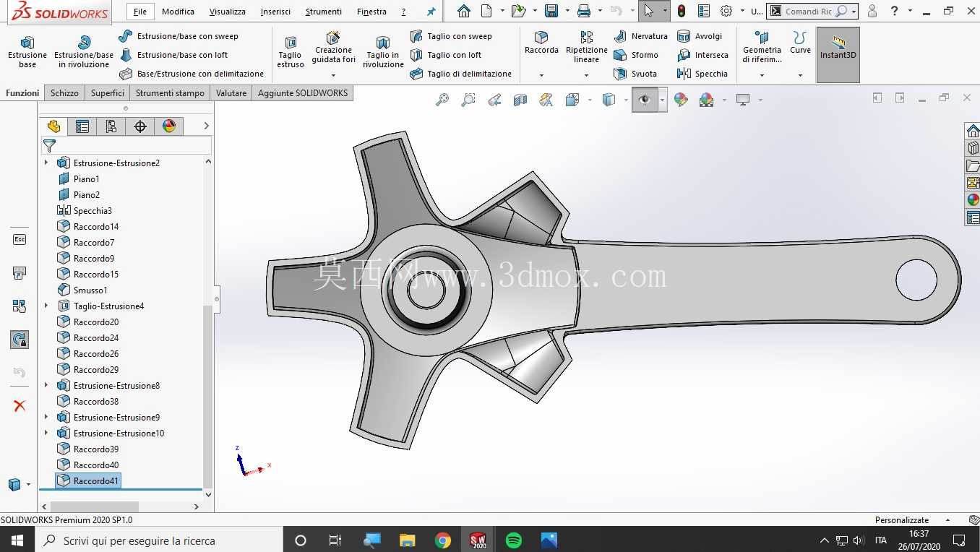Switch to Strumenti stampo tab
This screenshot has height=552, width=980.
pyautogui.click(x=170, y=92)
